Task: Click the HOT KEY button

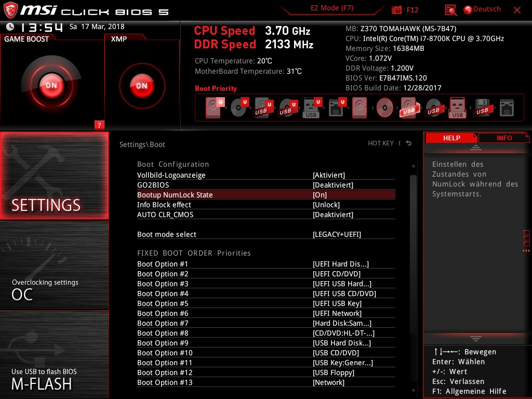Action: 381,143
